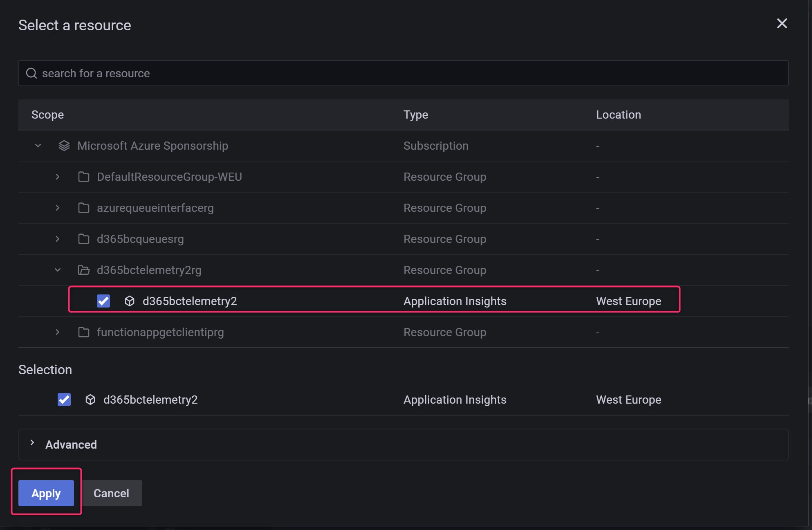Collapse the d365bctelemetry2rg resource group

pyautogui.click(x=58, y=270)
